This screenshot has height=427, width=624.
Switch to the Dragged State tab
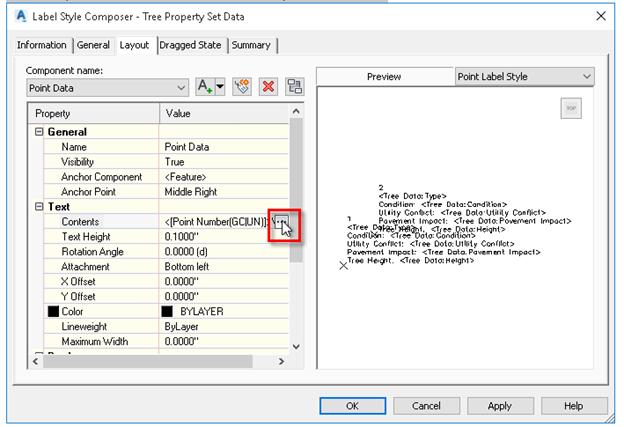pyautogui.click(x=190, y=45)
